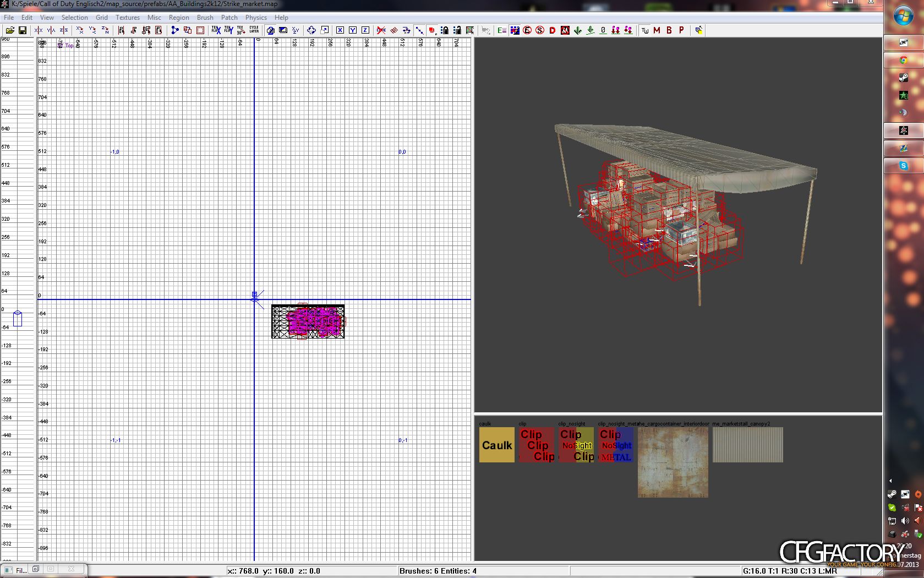
Task: Flip selection along the Z axis
Action: (x=64, y=30)
